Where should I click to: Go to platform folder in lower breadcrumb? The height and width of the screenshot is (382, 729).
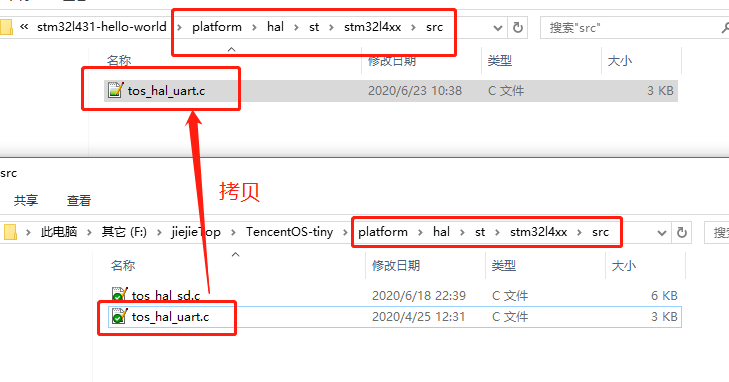pos(383,232)
